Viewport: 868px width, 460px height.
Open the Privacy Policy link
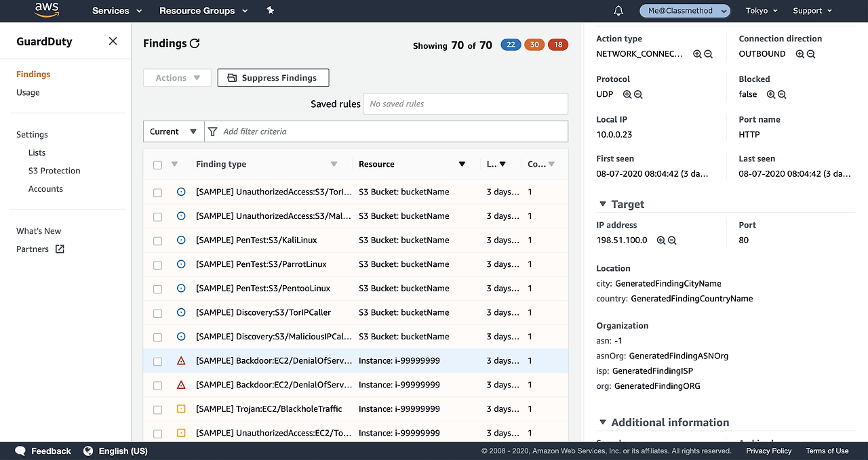(769, 451)
